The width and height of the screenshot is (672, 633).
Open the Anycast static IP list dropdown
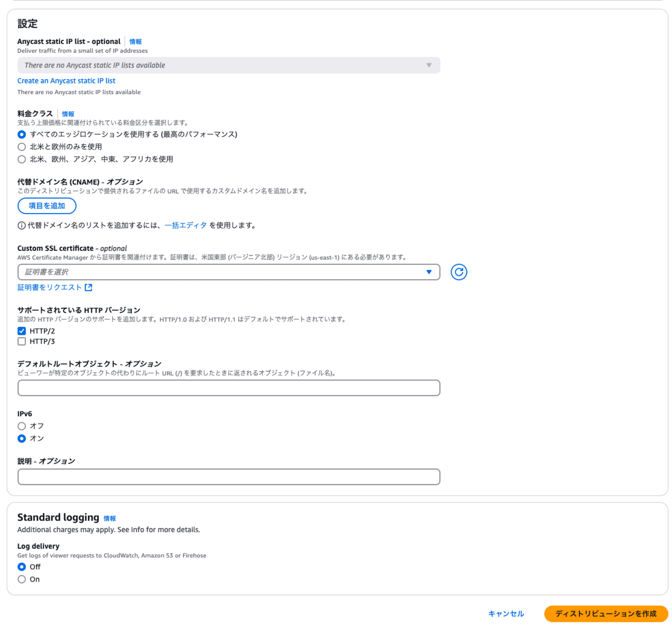pos(229,65)
